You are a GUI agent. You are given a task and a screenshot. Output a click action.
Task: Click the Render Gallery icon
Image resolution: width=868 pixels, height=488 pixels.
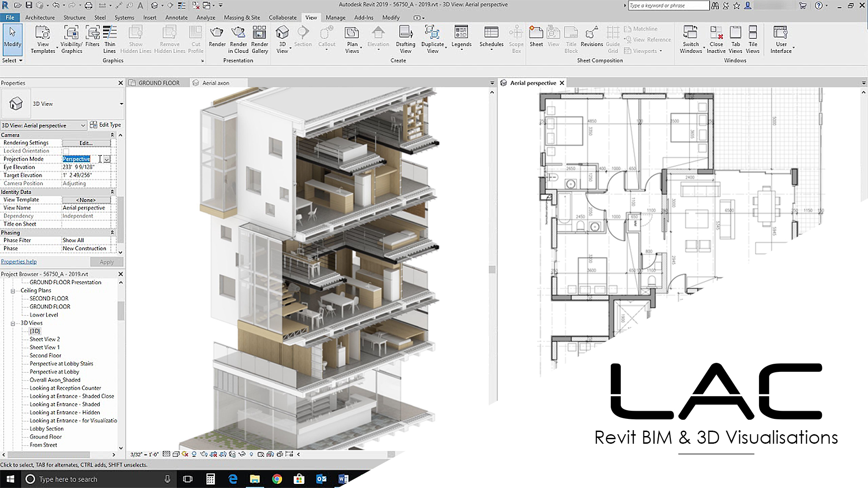259,33
